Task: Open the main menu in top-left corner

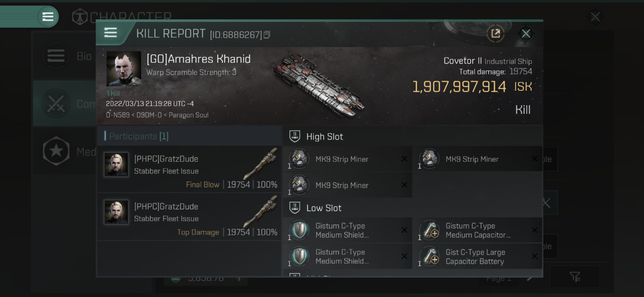Action: pos(47,17)
